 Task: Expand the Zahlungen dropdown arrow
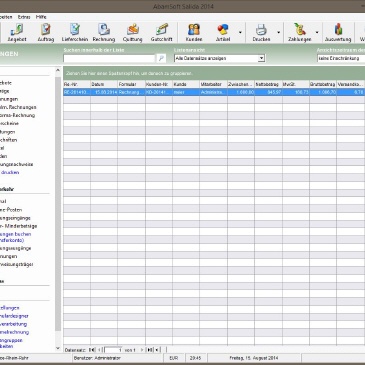click(317, 33)
